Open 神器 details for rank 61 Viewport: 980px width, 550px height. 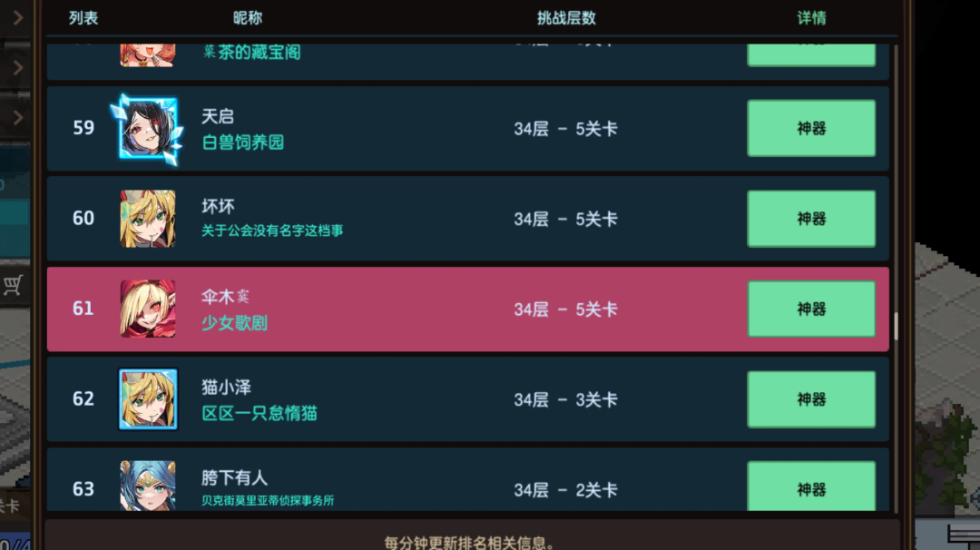pos(811,309)
